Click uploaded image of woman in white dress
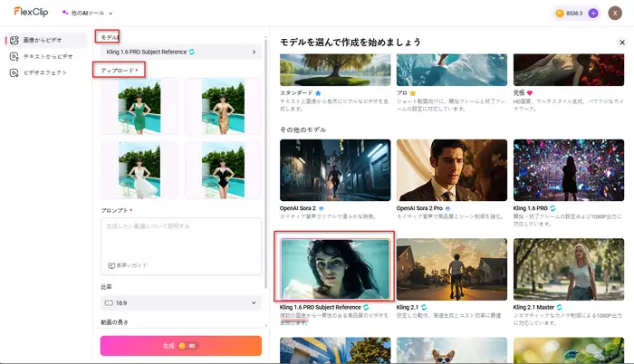The image size is (634, 364). point(139,170)
